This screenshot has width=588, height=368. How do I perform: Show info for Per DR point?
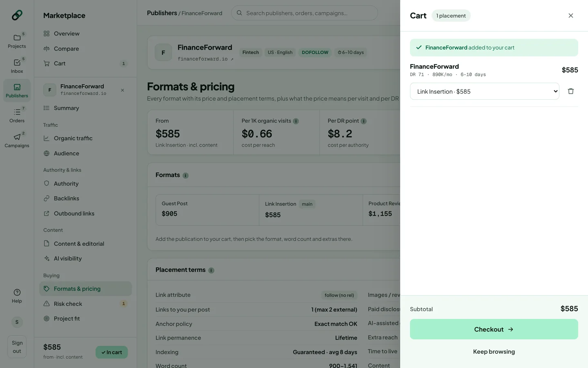click(363, 121)
